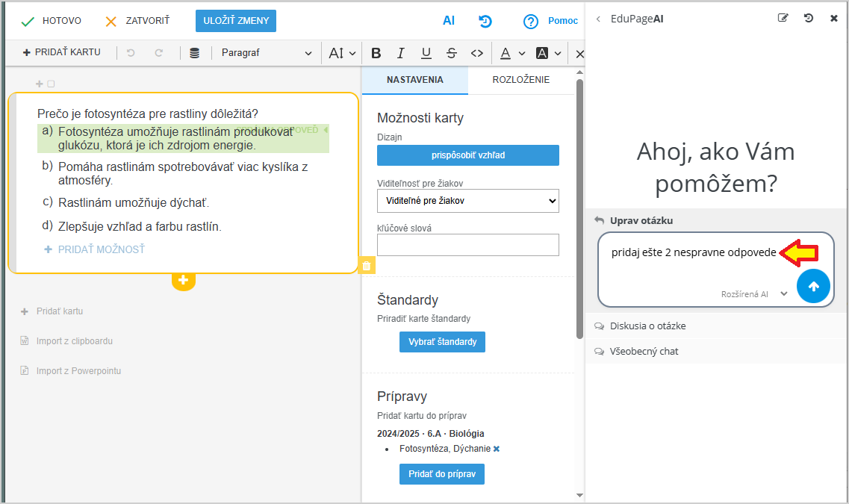Open the Všeobecný chat section
The width and height of the screenshot is (849, 504).
pyautogui.click(x=644, y=351)
